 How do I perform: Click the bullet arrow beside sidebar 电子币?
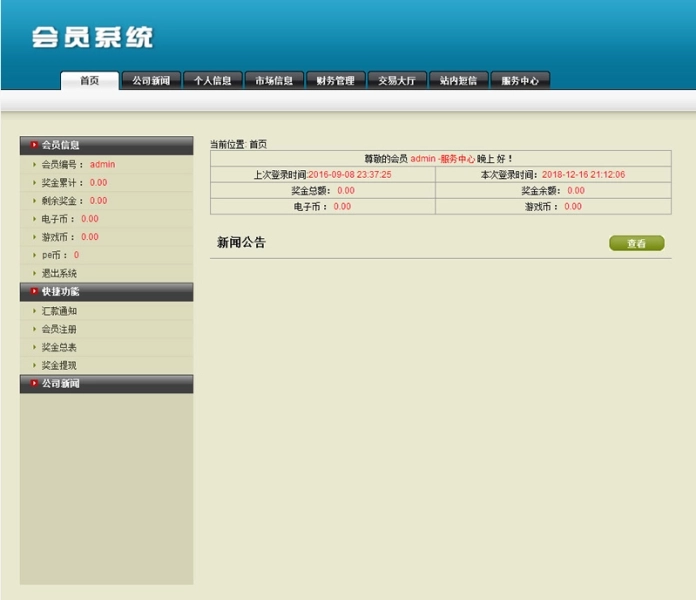pos(34,219)
